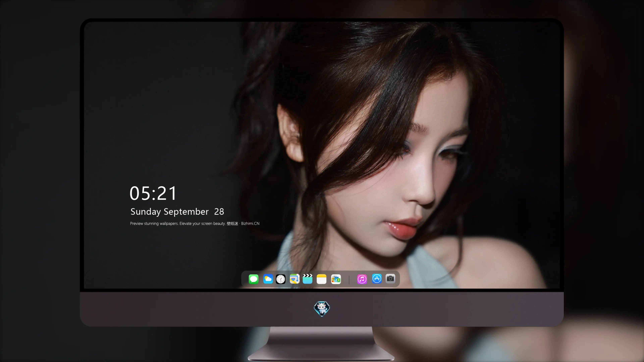The image size is (644, 362).
Task: Click the 'Preview stunning wallpapers' tagline text
Action: point(195,223)
